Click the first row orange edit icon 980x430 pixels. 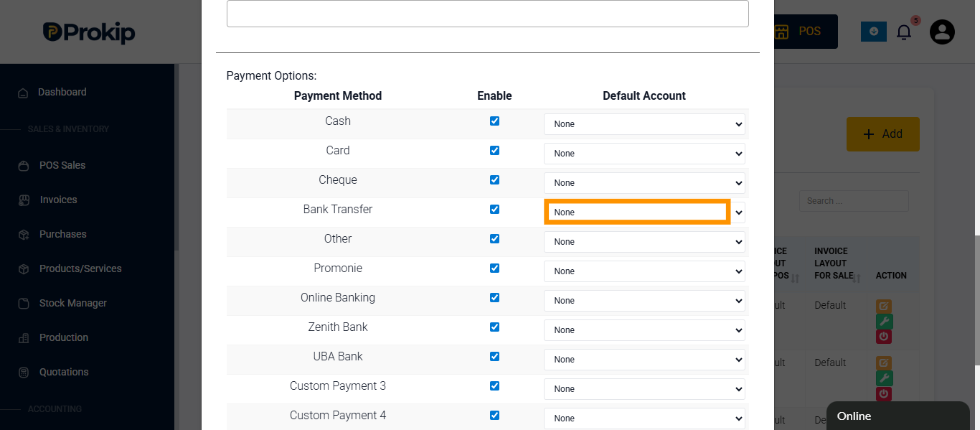884,307
